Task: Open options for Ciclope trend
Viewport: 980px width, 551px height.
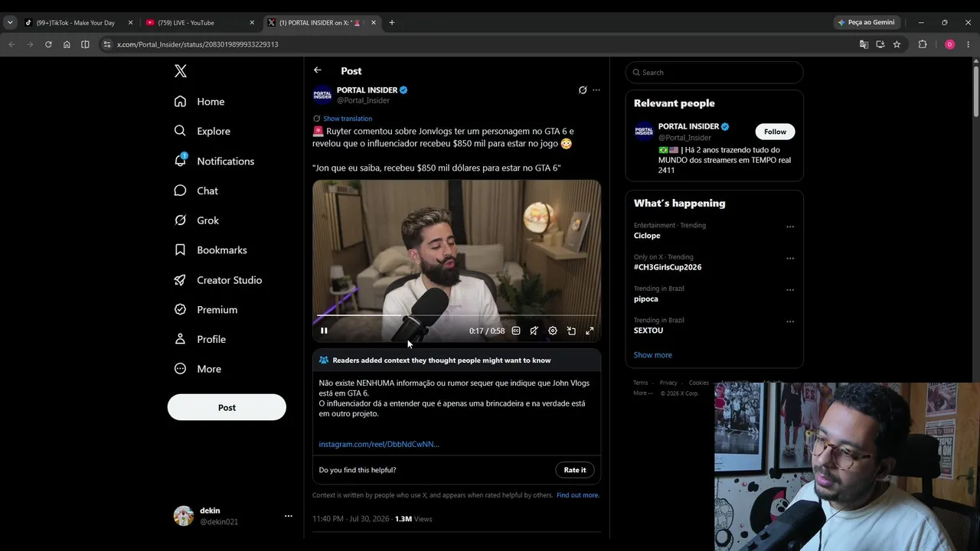Action: (790, 227)
